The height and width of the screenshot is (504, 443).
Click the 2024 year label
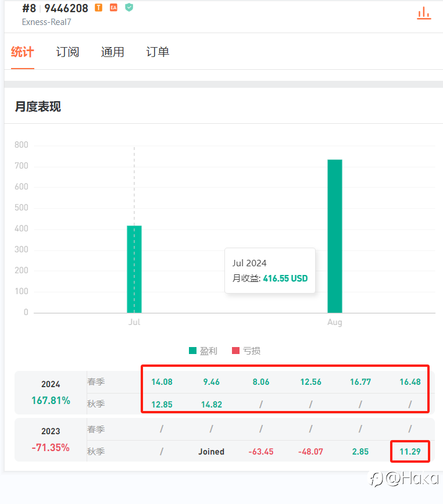[x=51, y=384]
